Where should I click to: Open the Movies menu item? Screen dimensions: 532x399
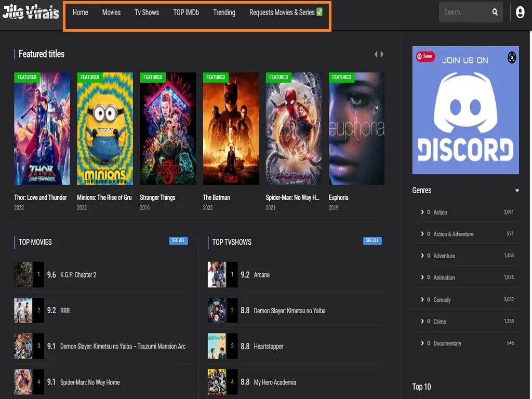pos(111,12)
